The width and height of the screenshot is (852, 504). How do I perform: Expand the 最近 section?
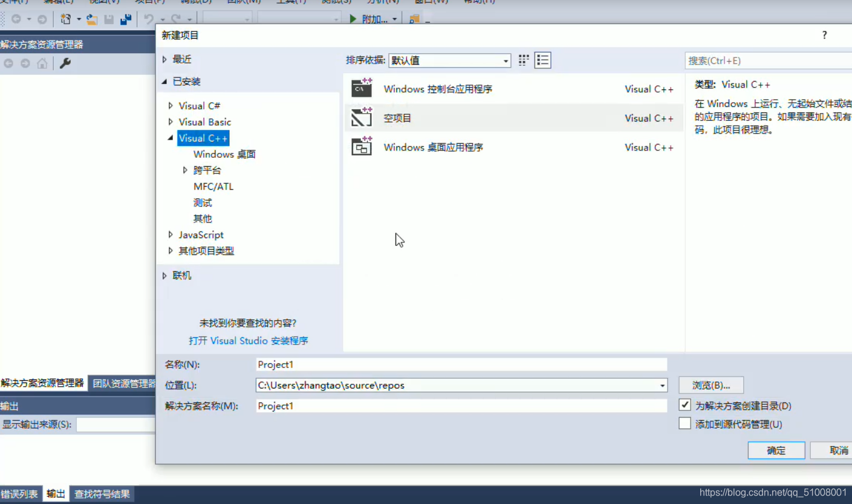click(x=164, y=59)
